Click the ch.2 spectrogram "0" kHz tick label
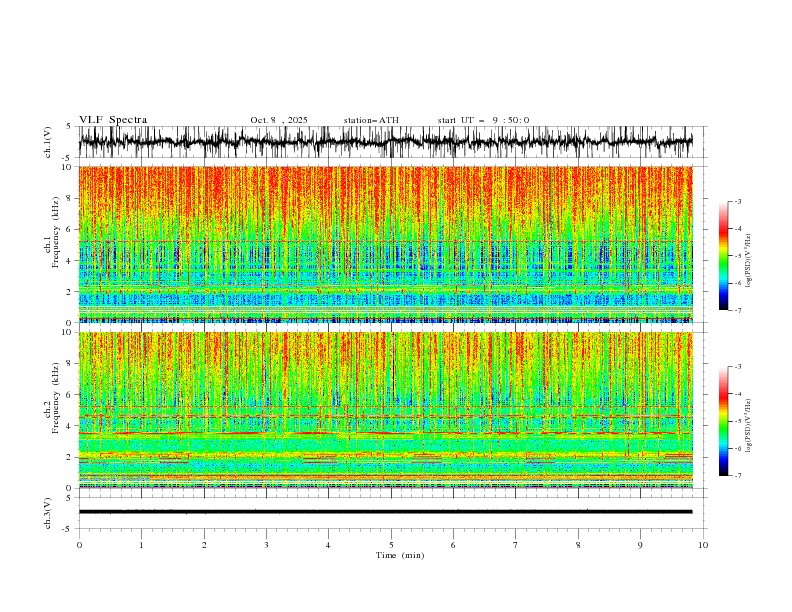This screenshot has width=792, height=612. pyautogui.click(x=71, y=488)
